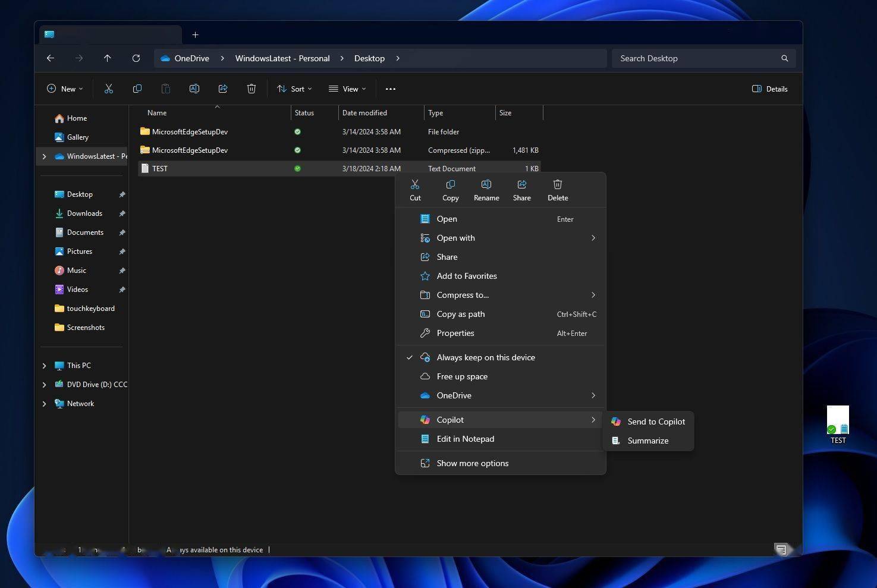877x588 pixels.
Task: Expand the This PC tree node
Action: (x=44, y=366)
